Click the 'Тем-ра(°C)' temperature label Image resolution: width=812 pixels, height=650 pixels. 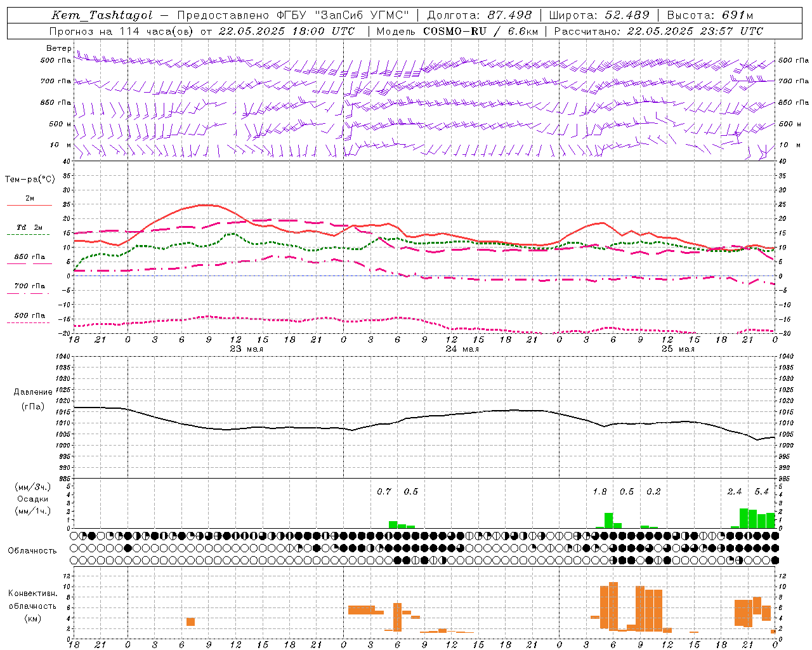pyautogui.click(x=30, y=179)
